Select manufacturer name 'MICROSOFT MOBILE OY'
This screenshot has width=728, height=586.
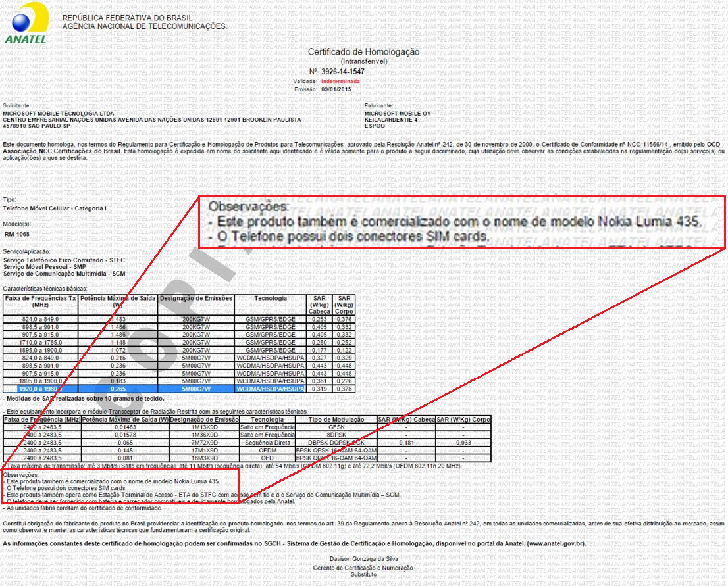398,114
